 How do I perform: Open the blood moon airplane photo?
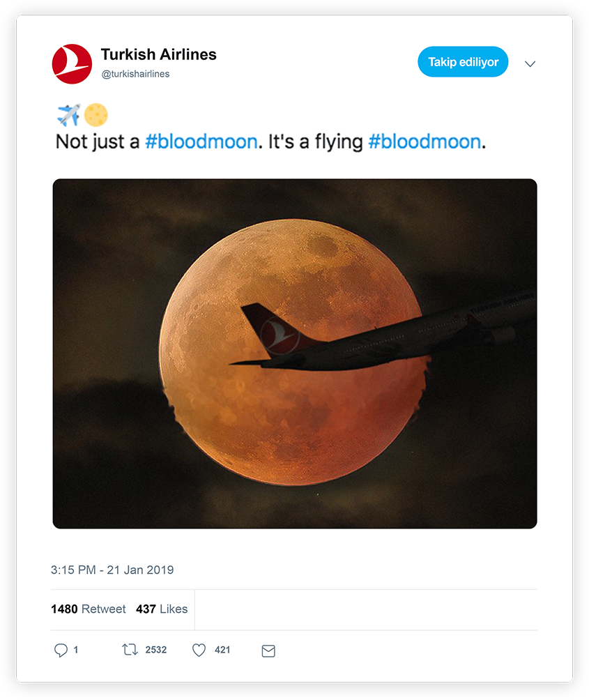pyautogui.click(x=294, y=353)
